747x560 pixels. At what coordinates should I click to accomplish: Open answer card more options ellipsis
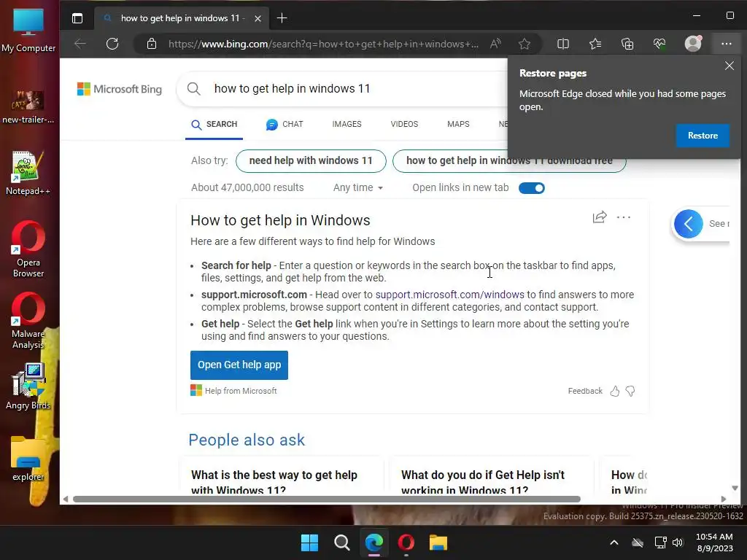tap(624, 217)
